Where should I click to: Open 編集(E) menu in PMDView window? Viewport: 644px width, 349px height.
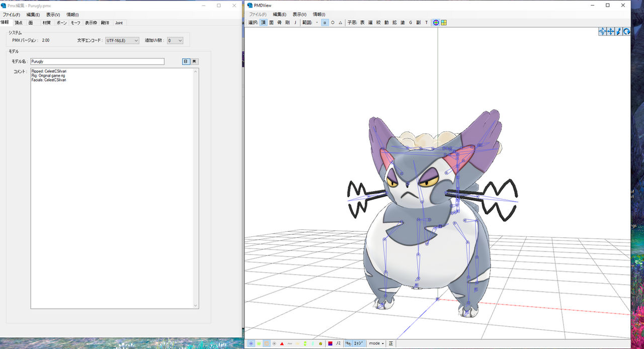280,15
